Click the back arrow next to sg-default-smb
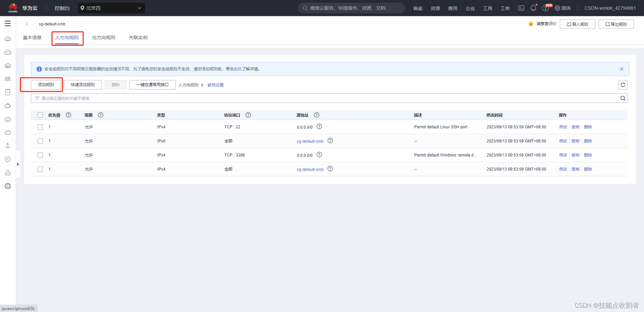Screen dimensions: 644x312 [x=28, y=24]
